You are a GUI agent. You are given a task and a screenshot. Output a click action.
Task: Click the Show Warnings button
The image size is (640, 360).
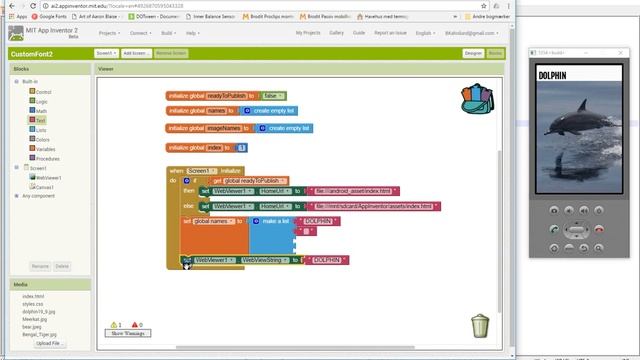click(128, 333)
